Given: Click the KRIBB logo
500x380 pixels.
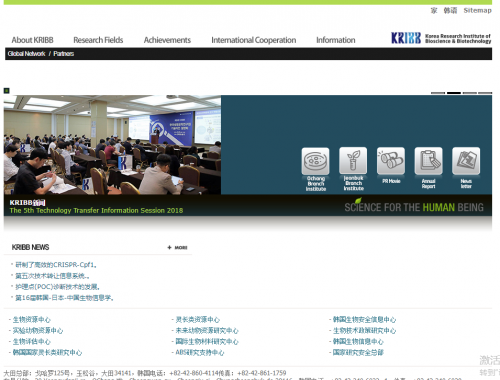Looking at the screenshot, I should tap(441, 38).
